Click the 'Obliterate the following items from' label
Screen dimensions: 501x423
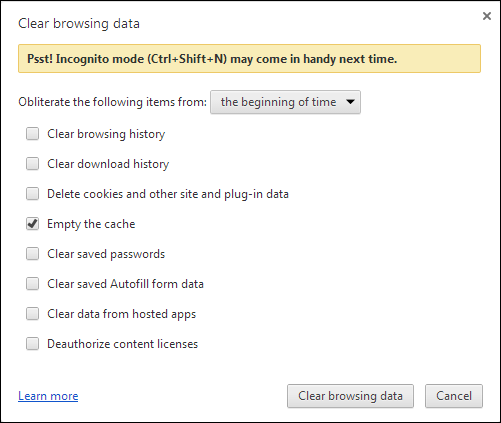pyautogui.click(x=113, y=102)
